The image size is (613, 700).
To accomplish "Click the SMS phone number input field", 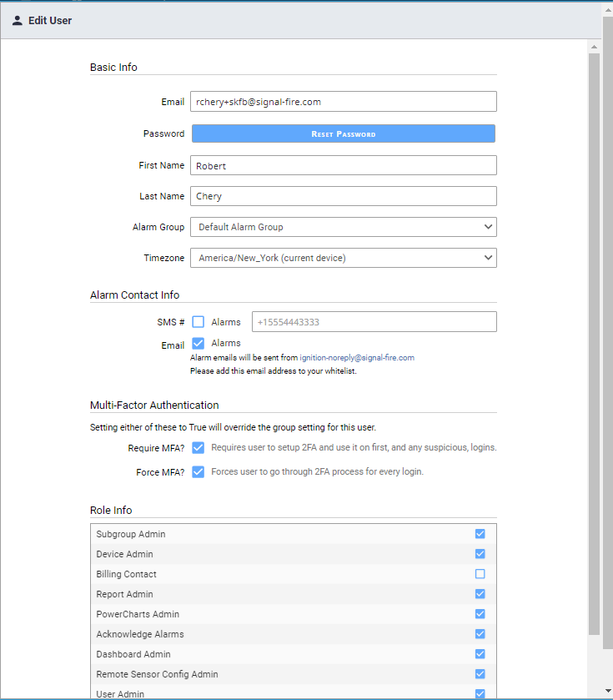I will pyautogui.click(x=374, y=322).
